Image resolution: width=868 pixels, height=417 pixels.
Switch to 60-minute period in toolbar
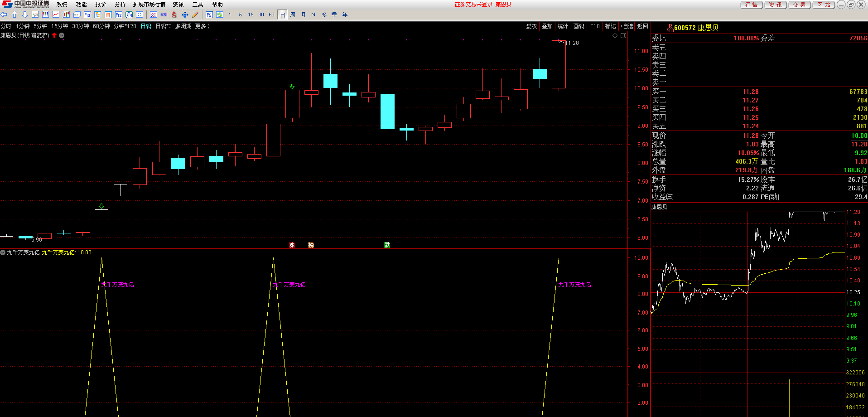[x=271, y=15]
